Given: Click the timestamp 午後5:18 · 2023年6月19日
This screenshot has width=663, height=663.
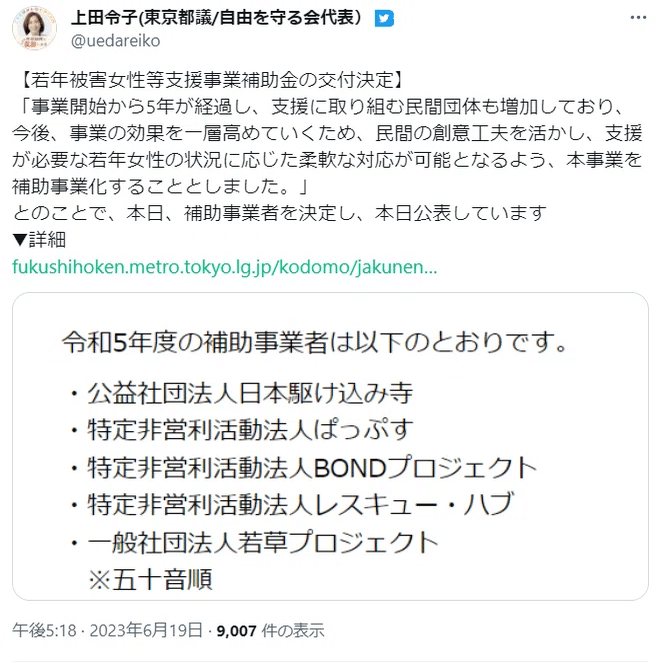Looking at the screenshot, I should tap(107, 630).
